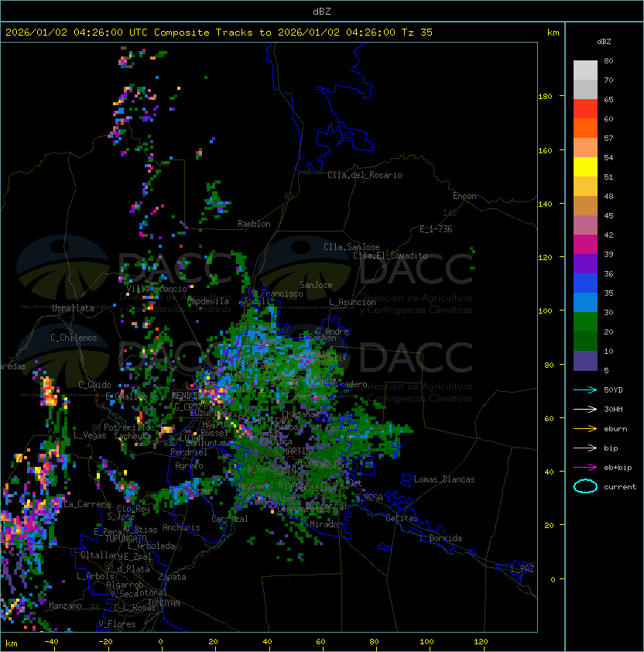Image resolution: width=644 pixels, height=652 pixels.
Task: Click the UTC Composite Tracks timestamp header
Action: 219,33
